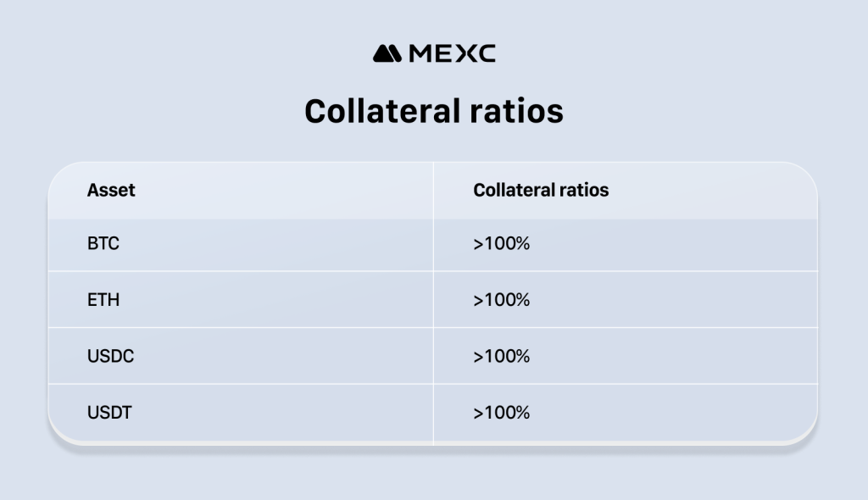Click the >100% value in USDT row
Viewport: 868px width, 500px height.
pyautogui.click(x=501, y=413)
